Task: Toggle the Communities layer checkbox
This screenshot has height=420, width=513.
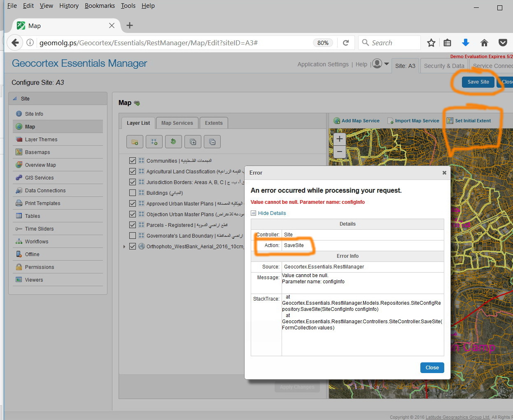Action: click(x=133, y=161)
